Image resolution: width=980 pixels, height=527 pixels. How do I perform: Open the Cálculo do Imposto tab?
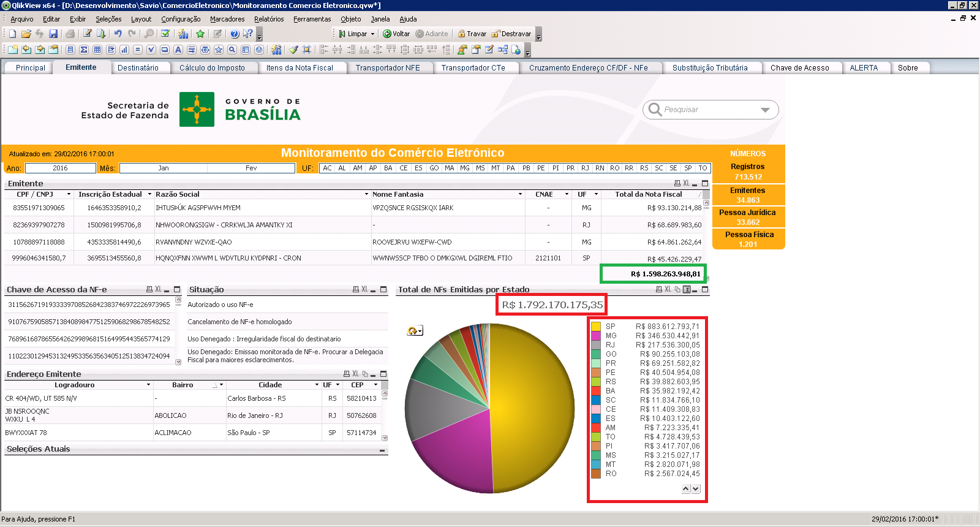(x=212, y=68)
